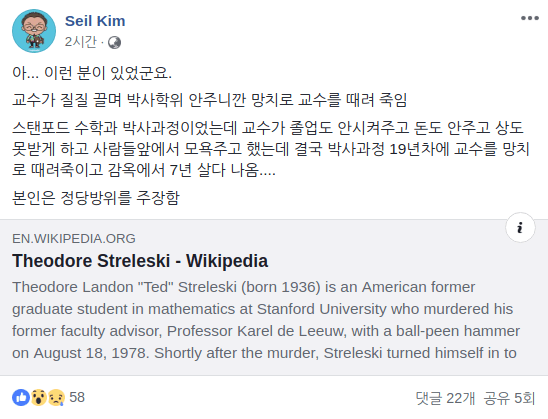Viewport: 548px width, 419px height.
Task: Open the 58 reactions count list
Action: coord(77,397)
